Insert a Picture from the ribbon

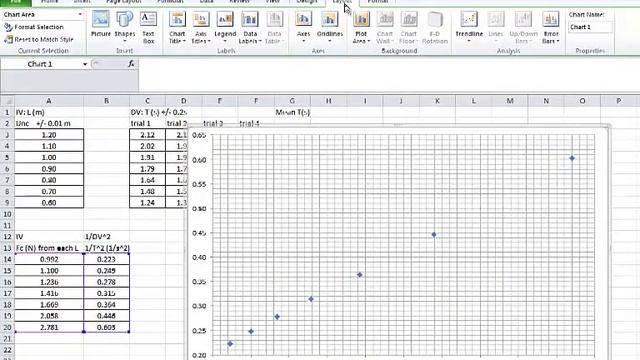(x=101, y=25)
